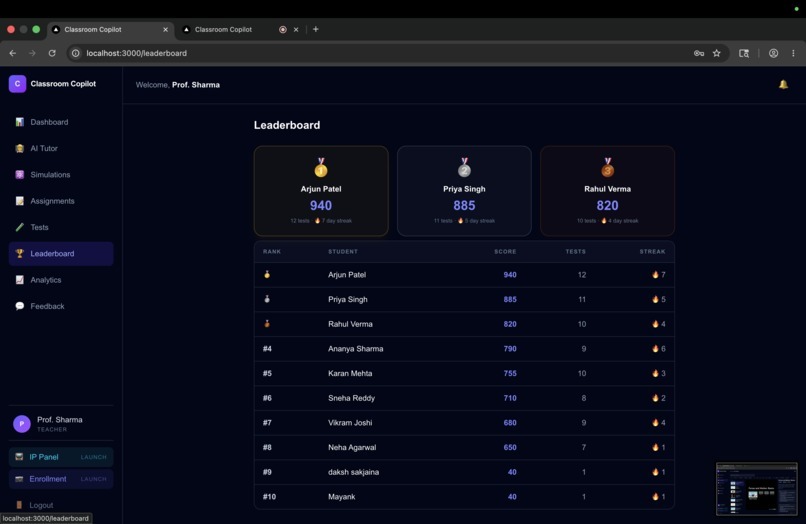Select Tests in the sidebar
The height and width of the screenshot is (524, 806).
click(61, 227)
